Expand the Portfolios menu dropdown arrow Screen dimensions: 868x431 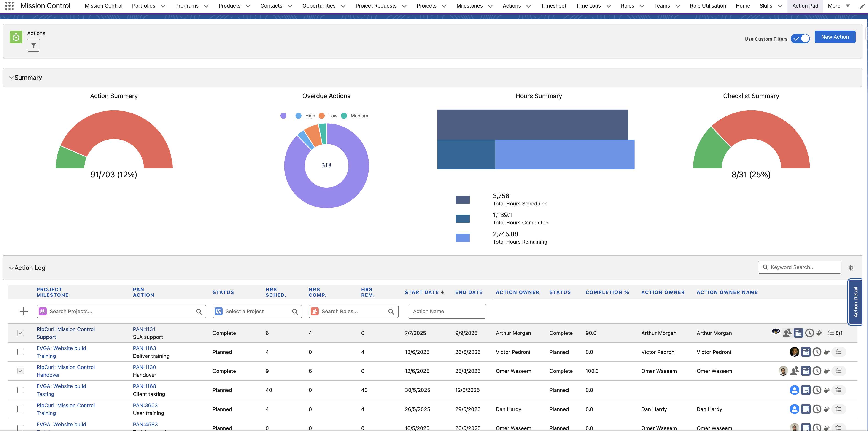(x=163, y=6)
